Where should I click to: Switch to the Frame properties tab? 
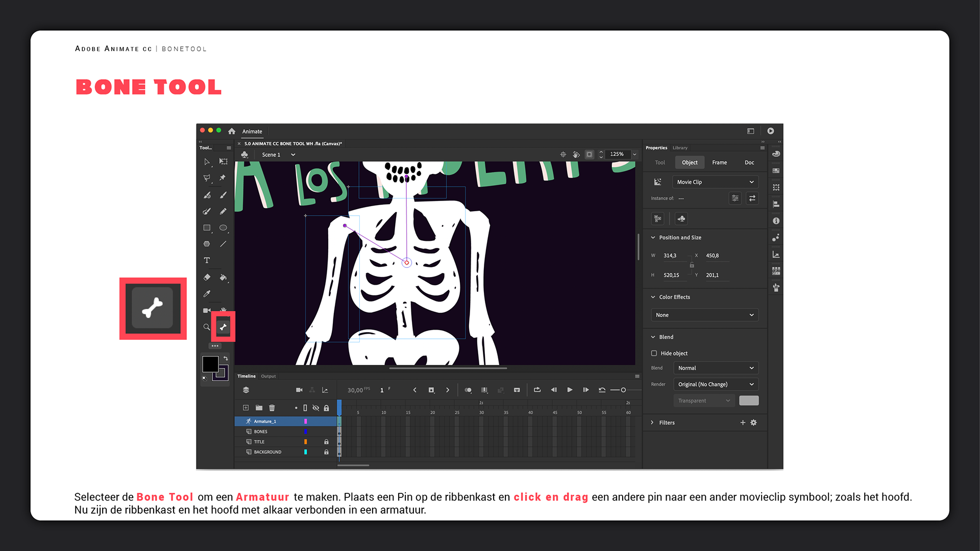[x=719, y=162]
